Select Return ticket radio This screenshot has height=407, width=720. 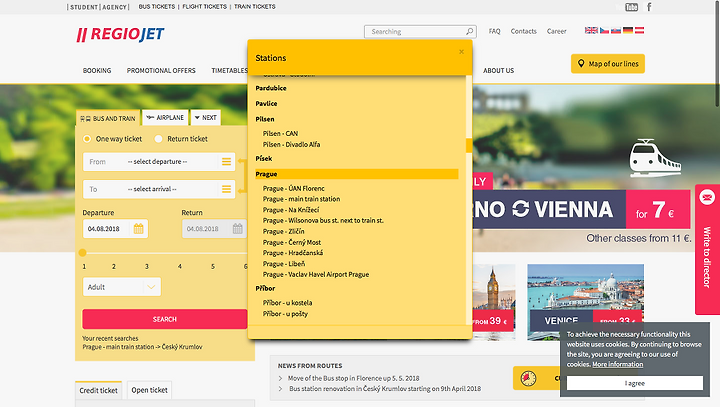click(x=158, y=139)
